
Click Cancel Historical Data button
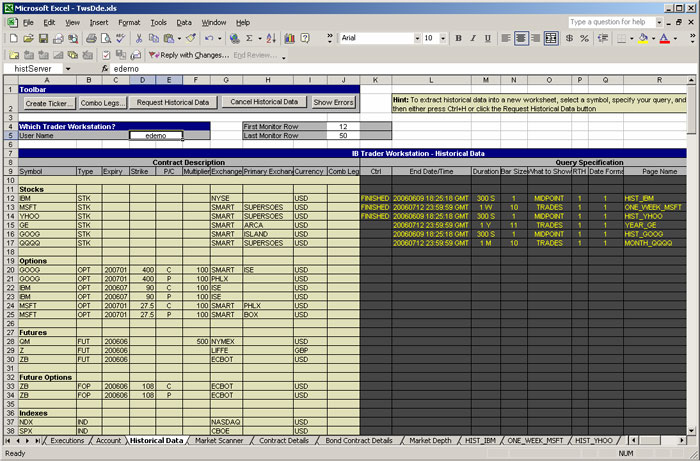click(264, 102)
